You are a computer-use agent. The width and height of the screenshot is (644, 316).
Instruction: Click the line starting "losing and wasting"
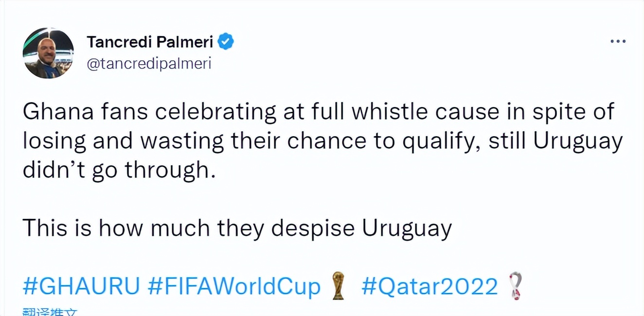pyautogui.click(x=322, y=141)
